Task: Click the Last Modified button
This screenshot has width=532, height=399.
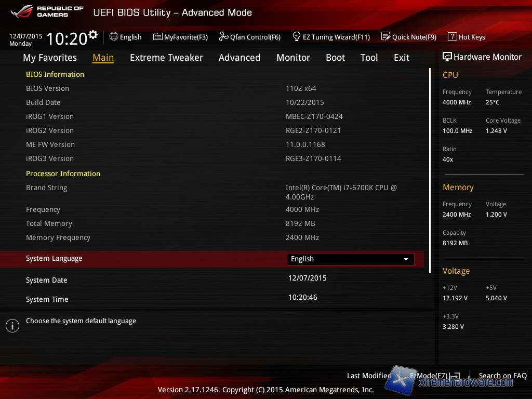Action: pos(369,376)
